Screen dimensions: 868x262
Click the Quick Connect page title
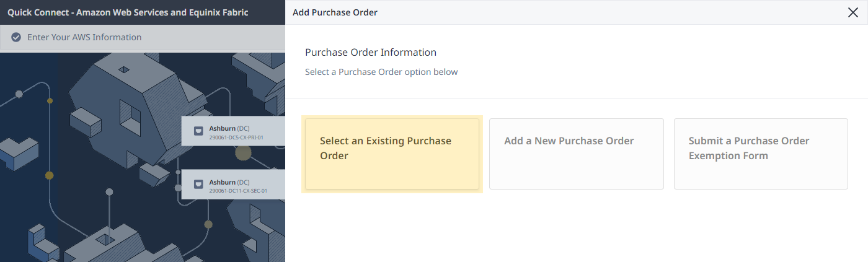click(x=128, y=12)
